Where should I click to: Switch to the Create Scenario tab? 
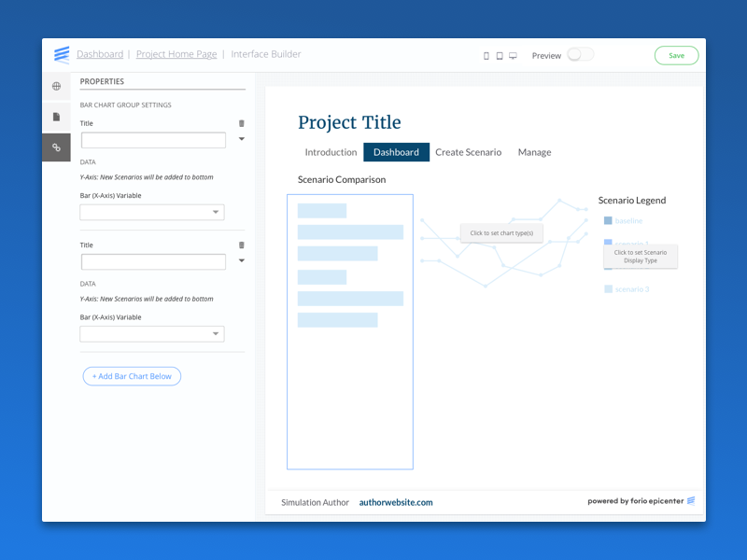pos(468,152)
